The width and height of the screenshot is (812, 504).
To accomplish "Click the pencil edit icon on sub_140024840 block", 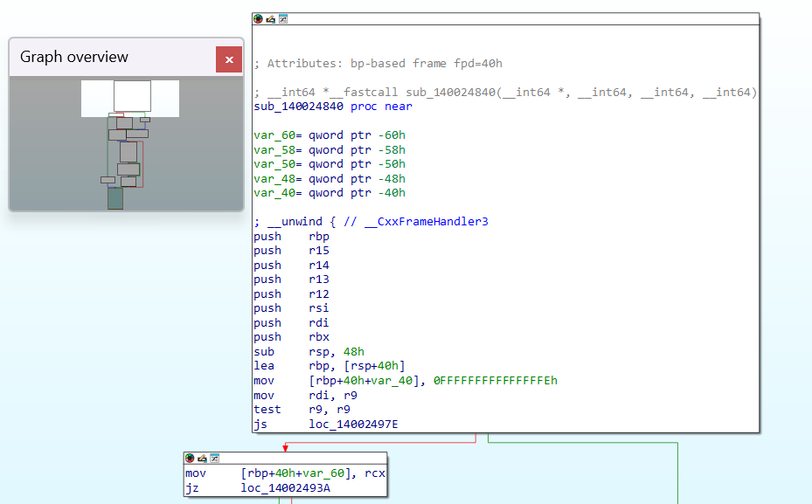I will [x=270, y=19].
